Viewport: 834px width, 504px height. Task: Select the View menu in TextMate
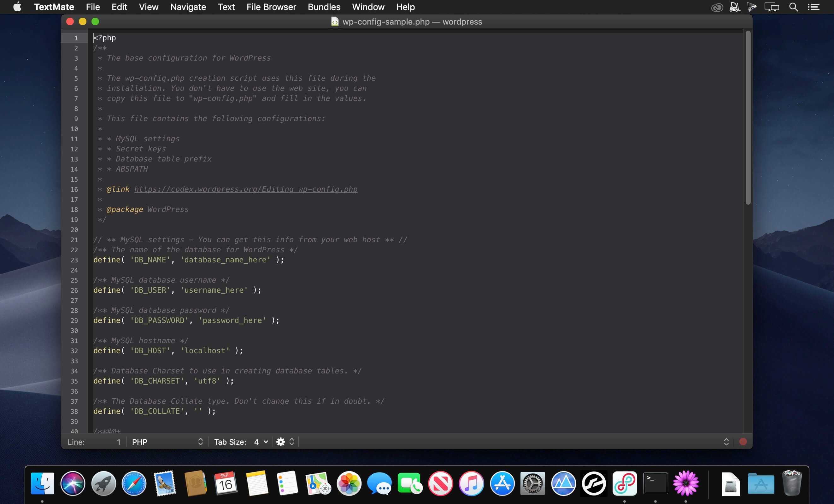click(x=147, y=7)
